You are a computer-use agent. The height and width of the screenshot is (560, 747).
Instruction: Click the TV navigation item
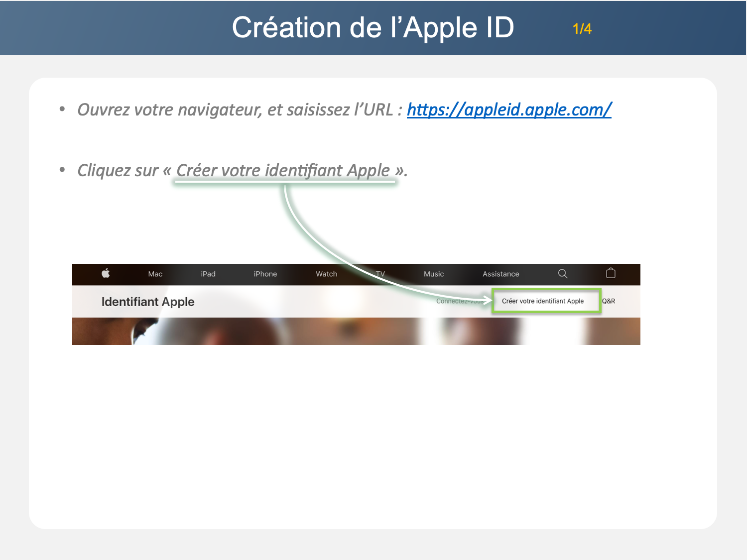[380, 274]
